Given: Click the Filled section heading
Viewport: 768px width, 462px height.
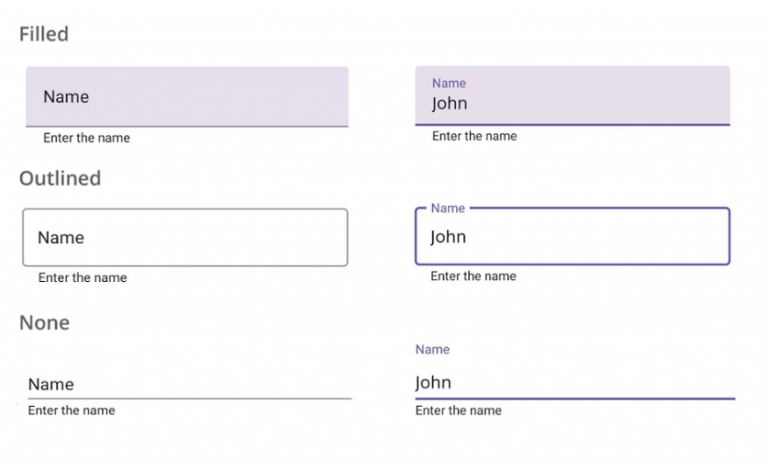Looking at the screenshot, I should tap(44, 34).
